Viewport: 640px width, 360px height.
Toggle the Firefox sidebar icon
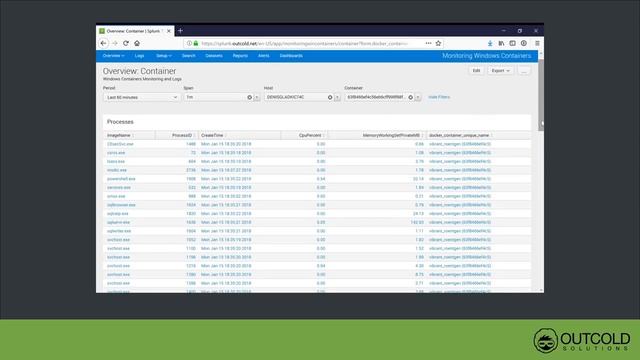[x=512, y=43]
